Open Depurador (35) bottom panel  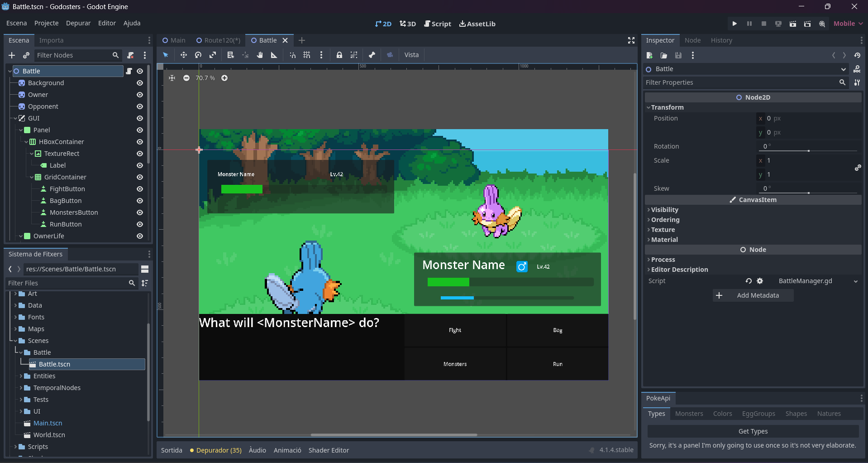(215, 450)
